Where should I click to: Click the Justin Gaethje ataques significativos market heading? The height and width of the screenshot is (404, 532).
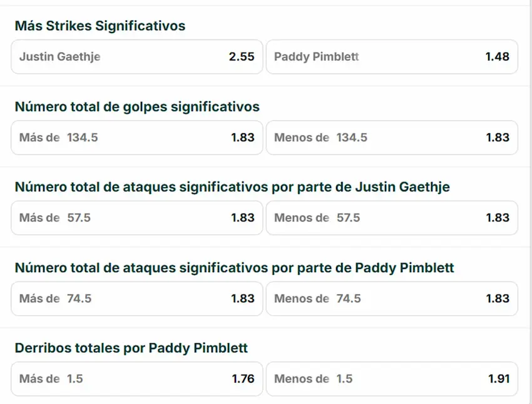coord(232,187)
